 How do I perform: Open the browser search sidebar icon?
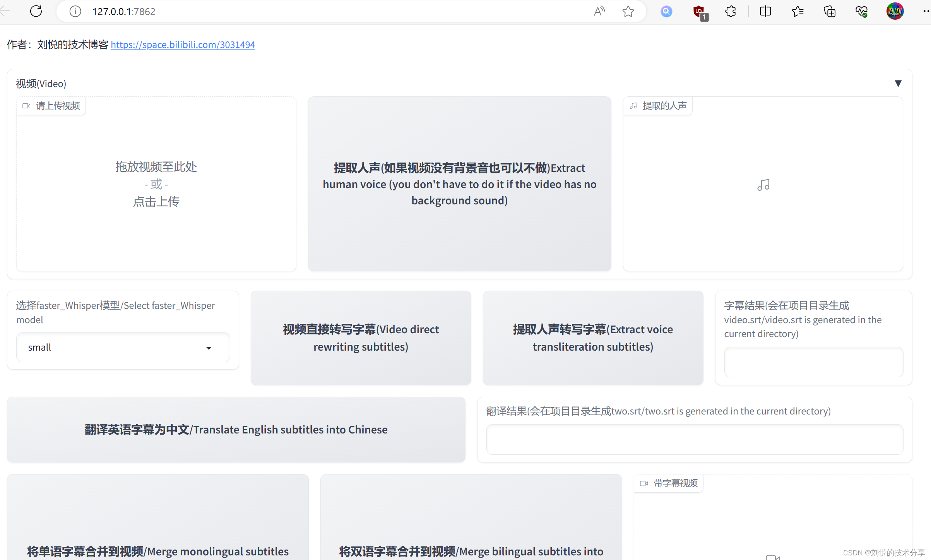(x=666, y=11)
